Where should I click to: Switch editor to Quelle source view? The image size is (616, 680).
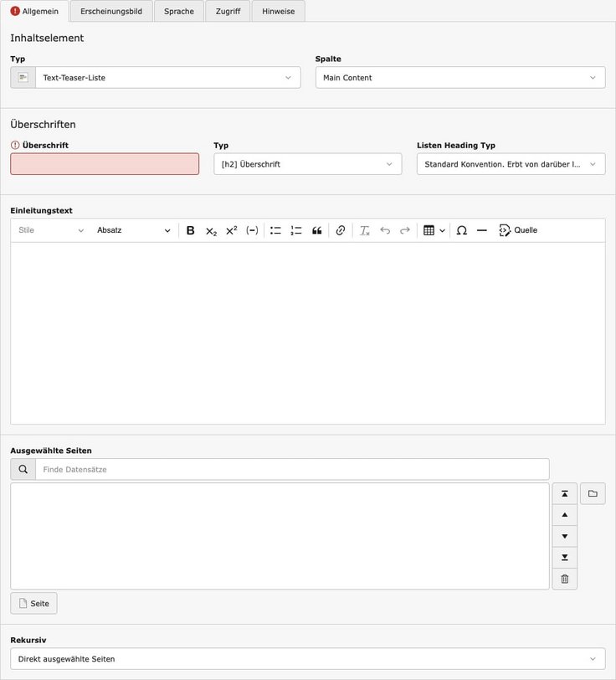click(518, 230)
